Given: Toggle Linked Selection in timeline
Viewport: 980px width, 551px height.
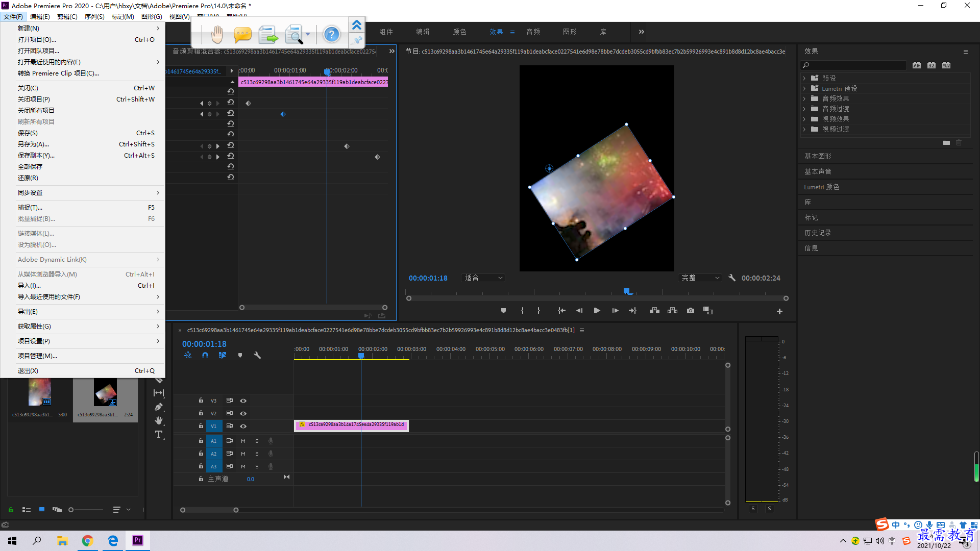Looking at the screenshot, I should click(x=223, y=355).
